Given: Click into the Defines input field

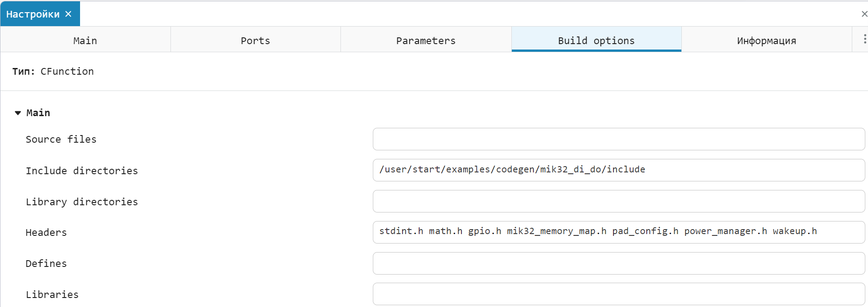Looking at the screenshot, I should tap(618, 263).
